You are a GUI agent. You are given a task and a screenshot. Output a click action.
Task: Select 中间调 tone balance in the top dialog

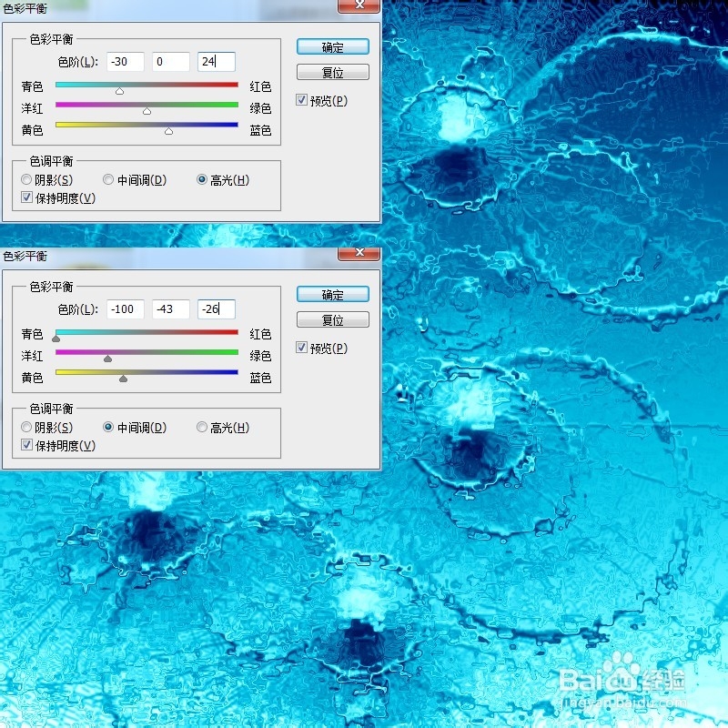point(108,179)
